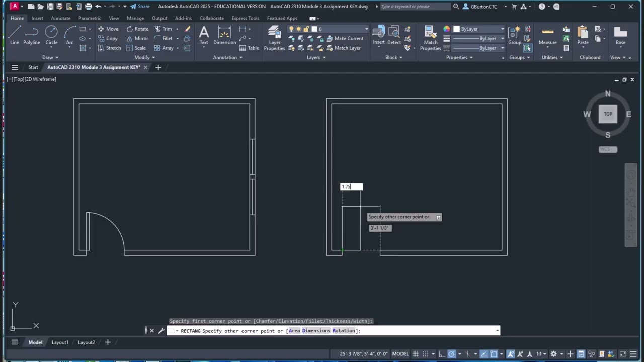644x362 pixels.
Task: Open annotation scale 1:1 dropdown
Action: tap(541, 354)
